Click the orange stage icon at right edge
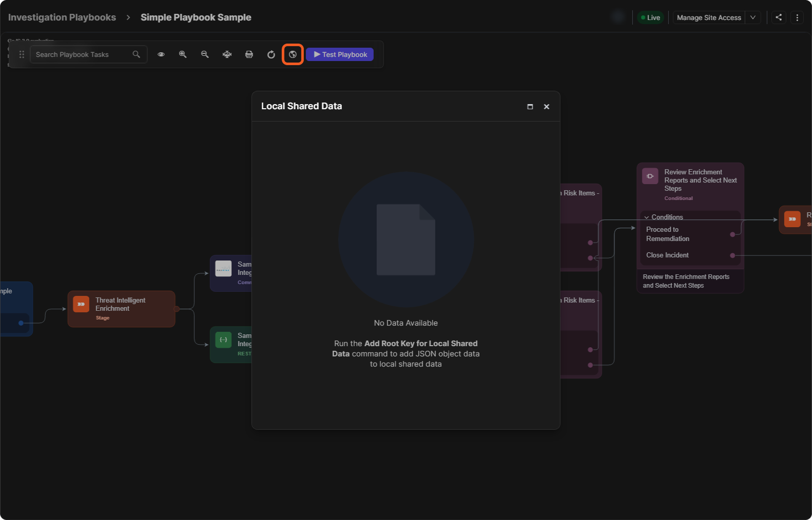This screenshot has height=520, width=812. [x=792, y=219]
